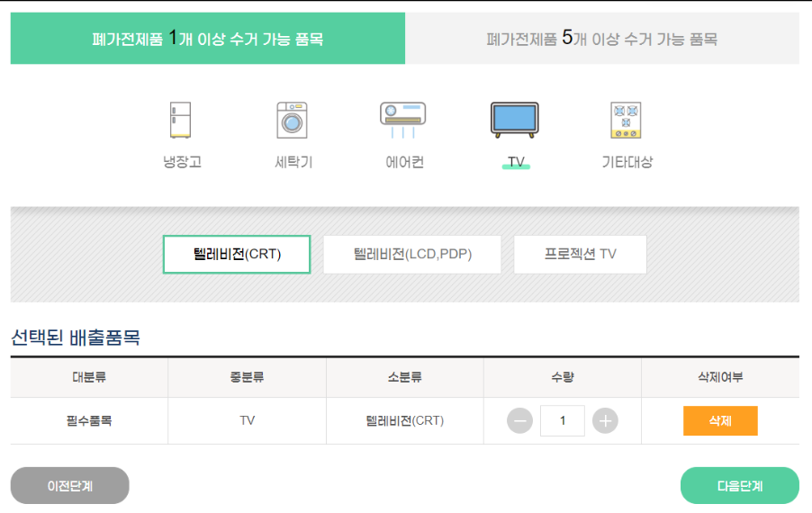
Task: Click the 삭제여부 column header
Action: 720,377
